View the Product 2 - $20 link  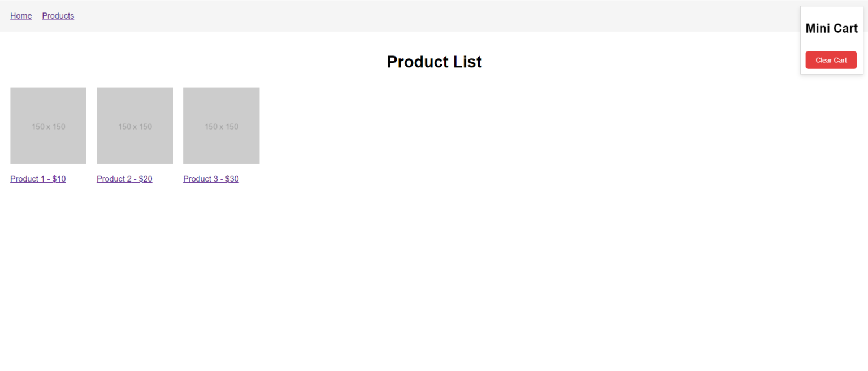pyautogui.click(x=124, y=179)
